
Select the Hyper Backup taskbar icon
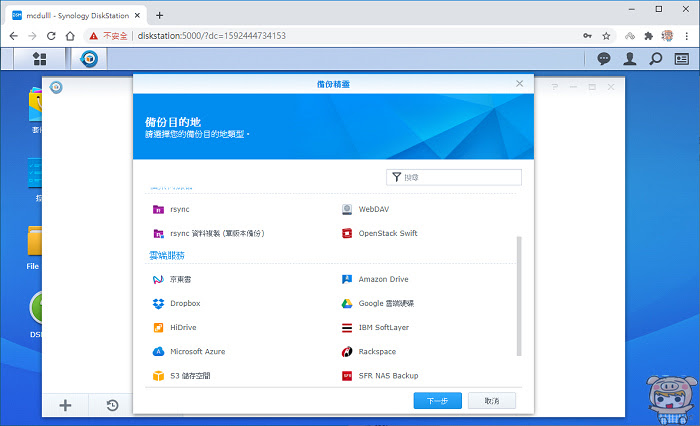tap(89, 58)
